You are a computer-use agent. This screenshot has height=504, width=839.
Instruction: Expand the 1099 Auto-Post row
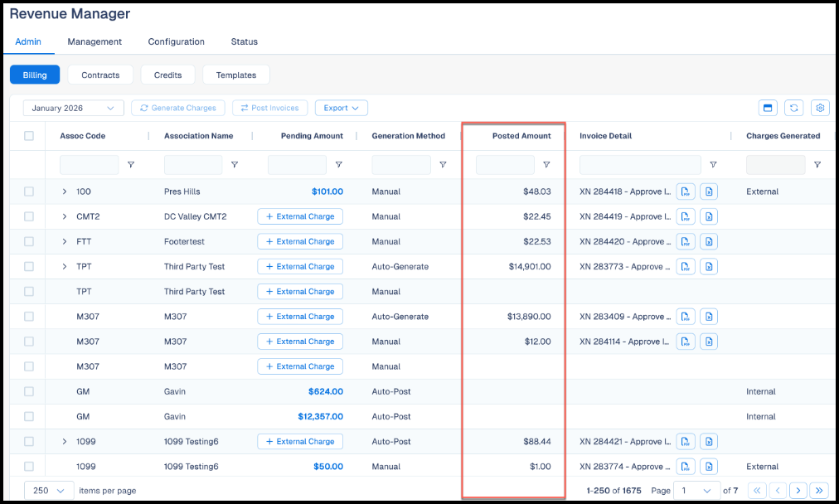[64, 441]
